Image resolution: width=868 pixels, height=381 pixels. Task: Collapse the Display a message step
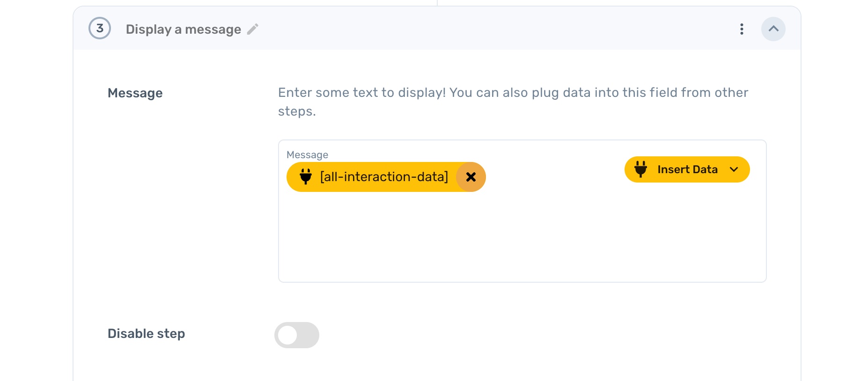coord(773,29)
